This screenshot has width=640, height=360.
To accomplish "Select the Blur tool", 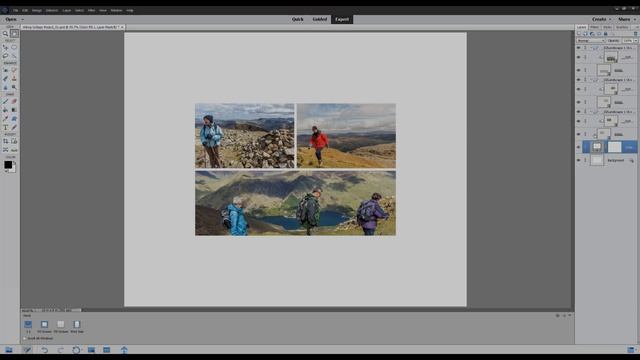I will tap(5, 87).
